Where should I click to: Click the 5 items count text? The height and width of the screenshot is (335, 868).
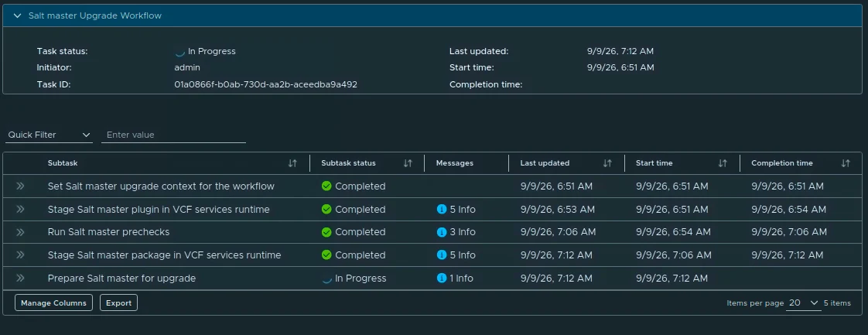pyautogui.click(x=837, y=303)
